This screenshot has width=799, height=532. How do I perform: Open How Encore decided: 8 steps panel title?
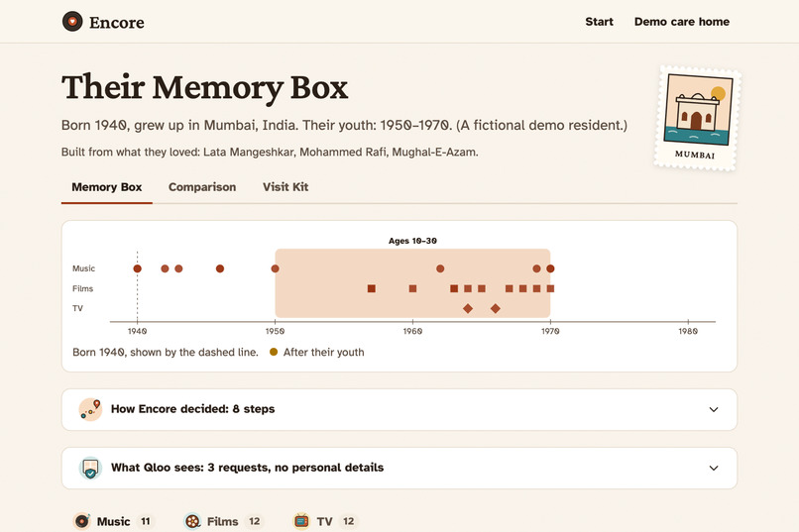click(x=192, y=409)
